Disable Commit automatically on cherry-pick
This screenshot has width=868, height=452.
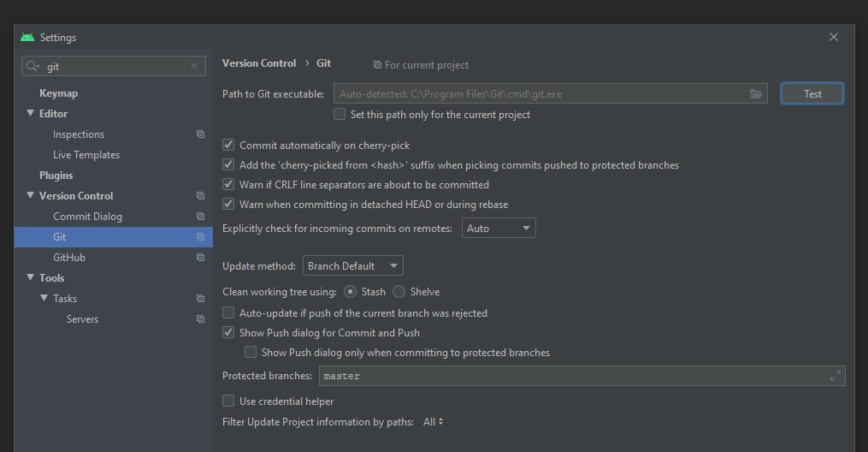[228, 146]
